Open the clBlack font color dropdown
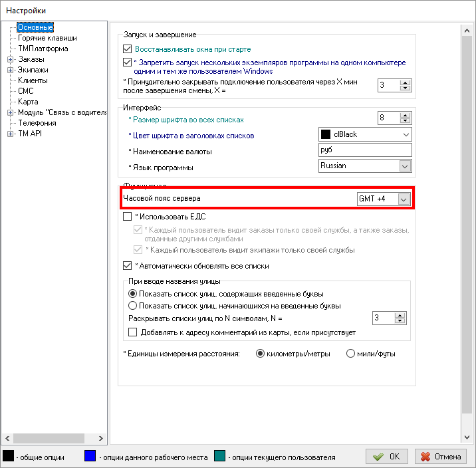 (404, 134)
